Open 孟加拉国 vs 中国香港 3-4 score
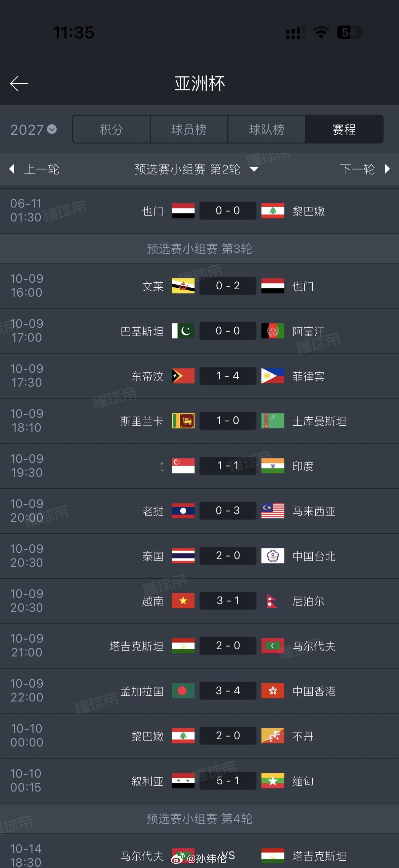 [228, 691]
